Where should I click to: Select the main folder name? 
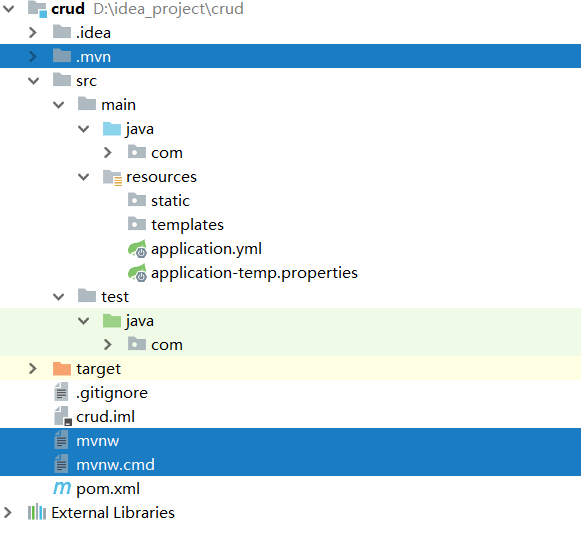click(119, 105)
